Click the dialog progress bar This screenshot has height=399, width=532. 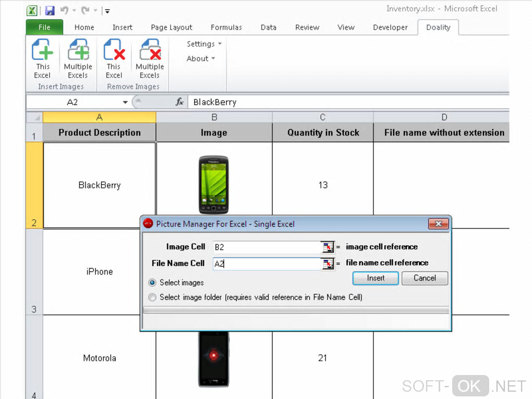(296, 310)
